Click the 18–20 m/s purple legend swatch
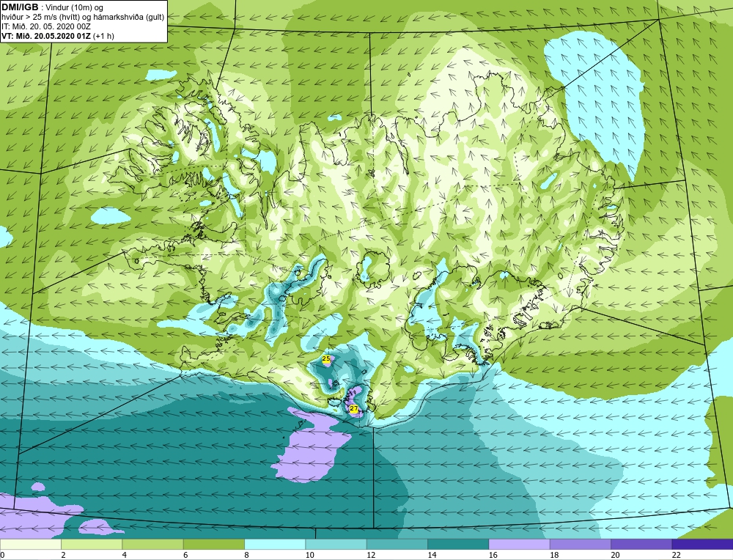 580,544
